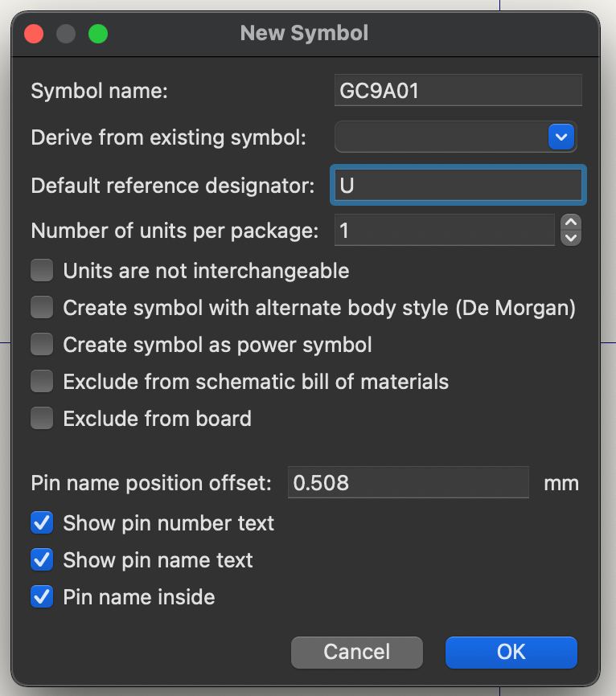
Task: Enable Create symbol as power symbol
Action: coord(42,345)
